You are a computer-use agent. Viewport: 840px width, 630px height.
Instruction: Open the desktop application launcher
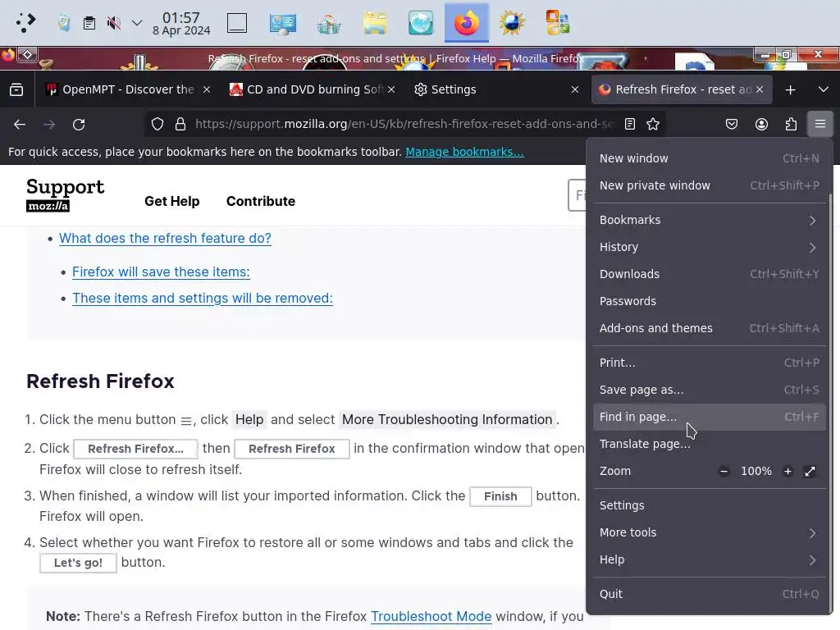tap(25, 22)
